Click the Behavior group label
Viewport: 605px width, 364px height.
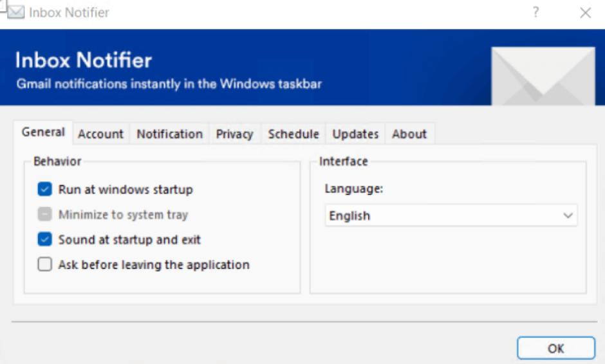(57, 161)
